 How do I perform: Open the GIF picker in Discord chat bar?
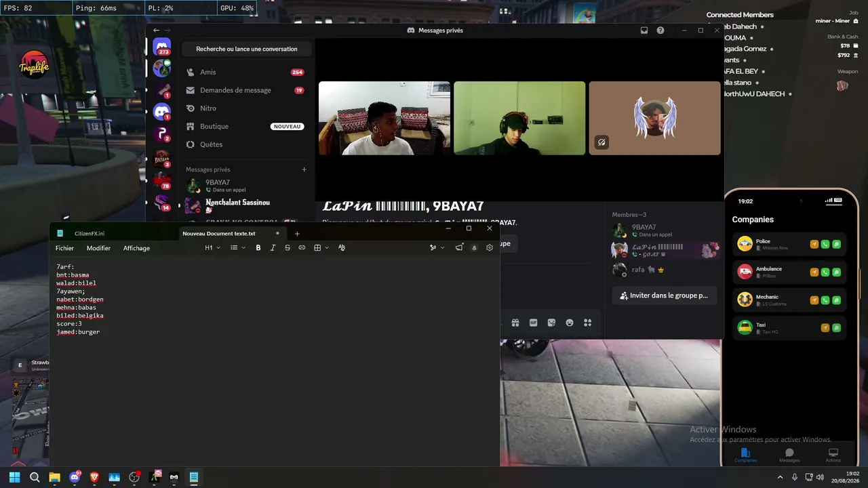pos(534,323)
